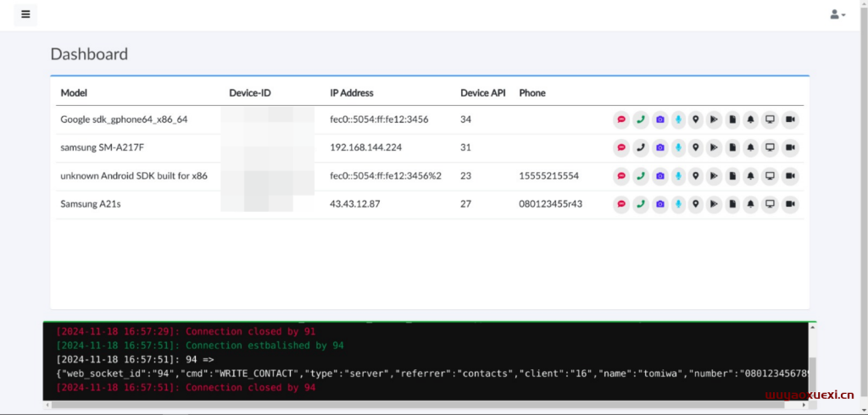Click location pin for Samsung A21s
The height and width of the screenshot is (415, 868).
pyautogui.click(x=696, y=204)
